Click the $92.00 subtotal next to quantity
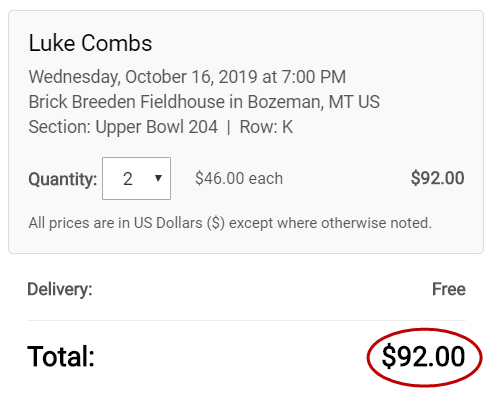 coord(437,178)
